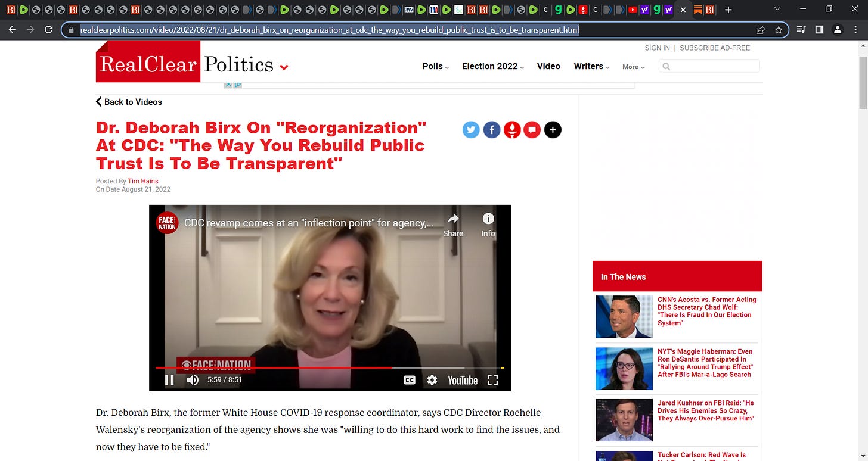This screenshot has height=461, width=868.
Task: Close the current active tab
Action: point(683,10)
